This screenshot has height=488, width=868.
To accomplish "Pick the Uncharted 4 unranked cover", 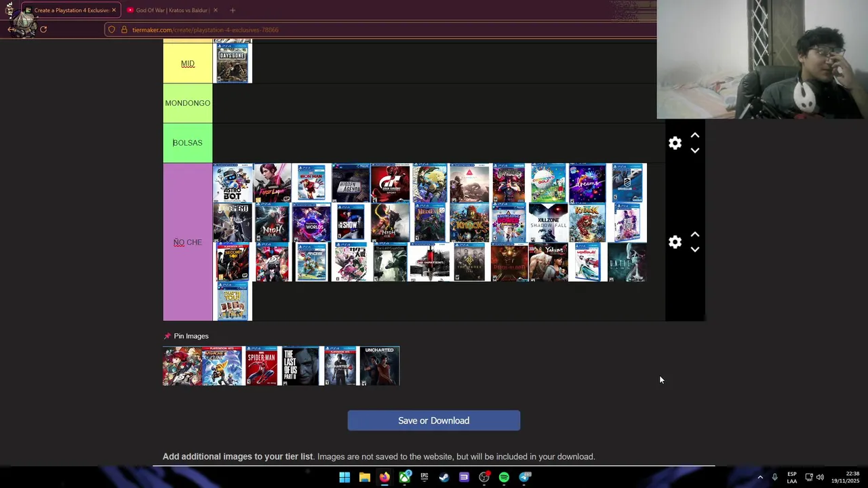I will (x=340, y=366).
